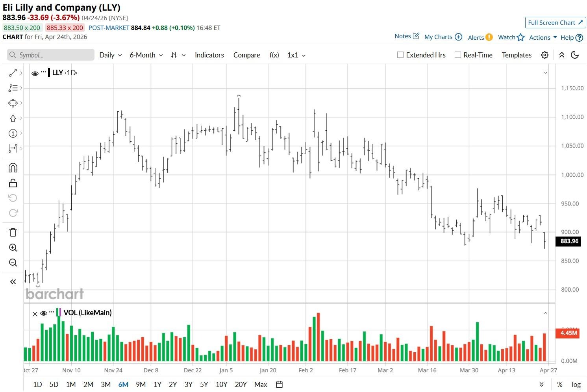
Task: Select the Max time range
Action: click(261, 385)
